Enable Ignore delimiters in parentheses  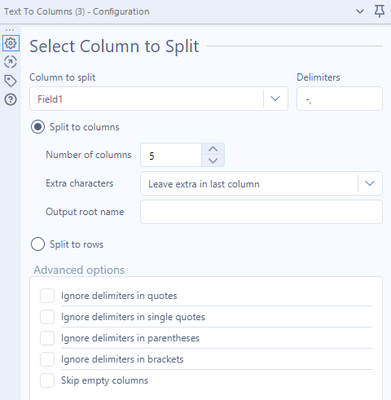(47, 338)
